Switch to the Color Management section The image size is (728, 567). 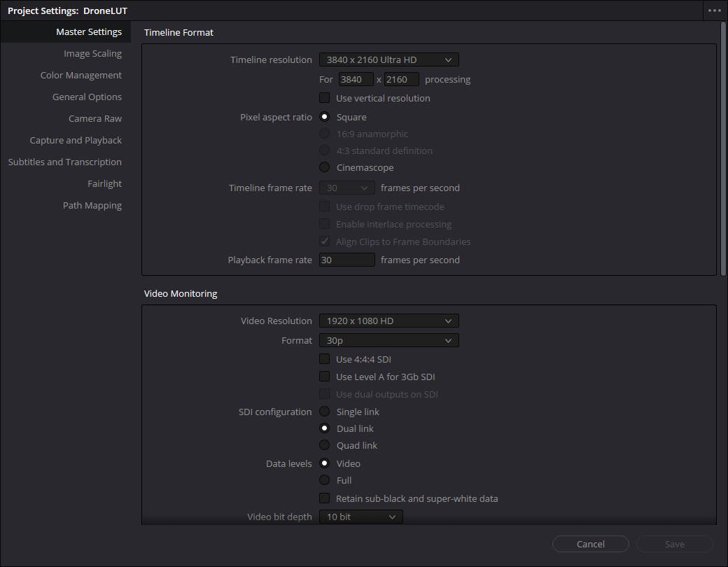tap(80, 75)
